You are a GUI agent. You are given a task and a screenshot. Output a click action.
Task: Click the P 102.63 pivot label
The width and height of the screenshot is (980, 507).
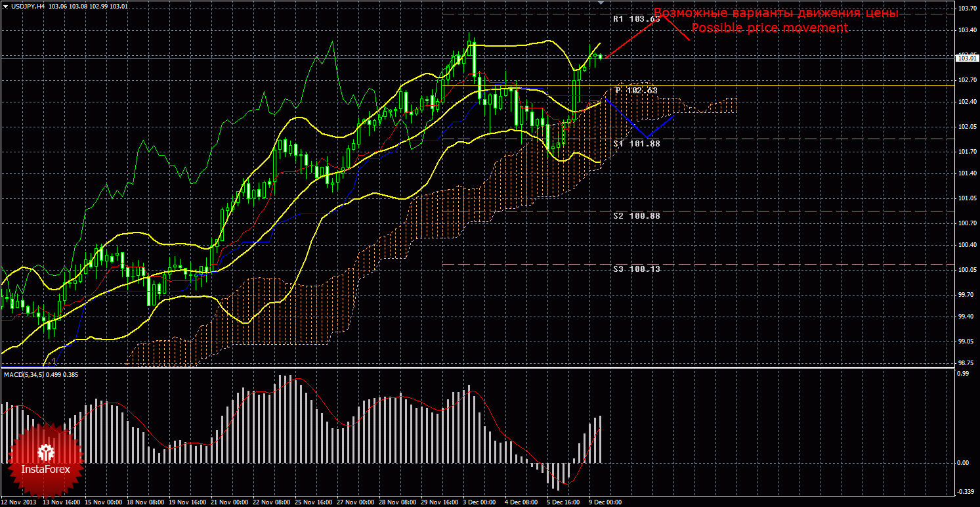point(636,90)
